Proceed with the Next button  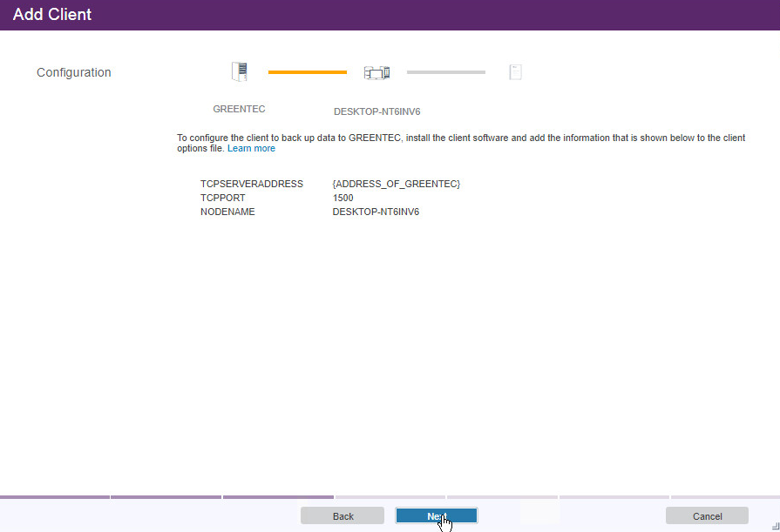(436, 516)
